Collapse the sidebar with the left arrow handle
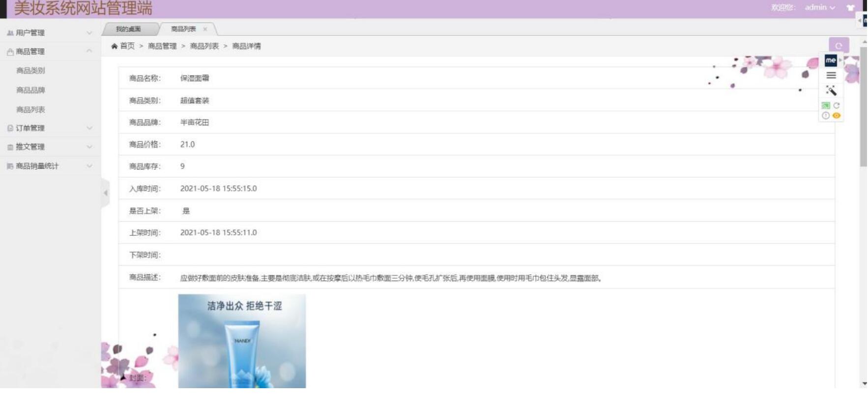 tap(105, 193)
